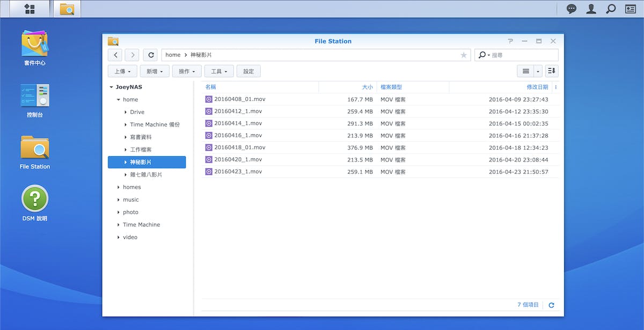The image size is (644, 330).
Task: Click home in the path breadcrumb
Action: click(173, 55)
